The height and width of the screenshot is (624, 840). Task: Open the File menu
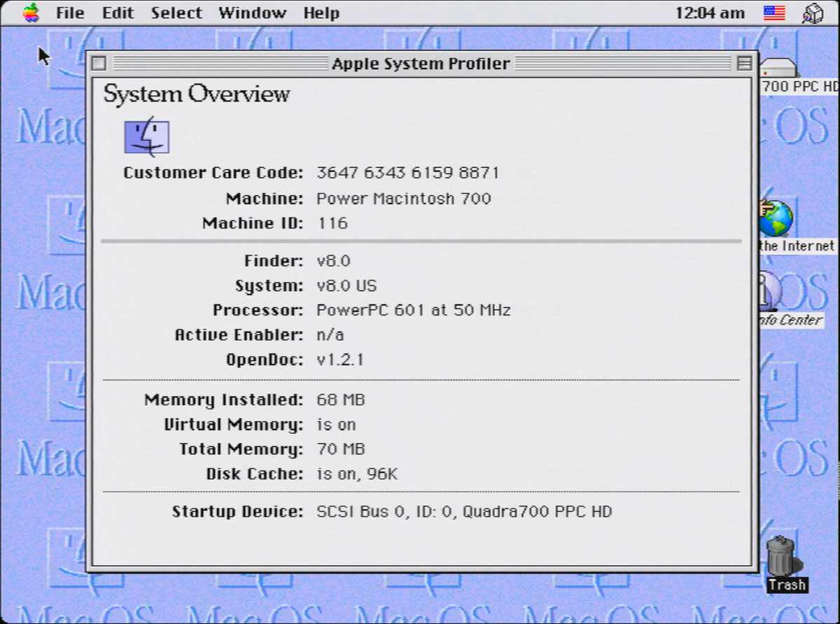(x=70, y=13)
